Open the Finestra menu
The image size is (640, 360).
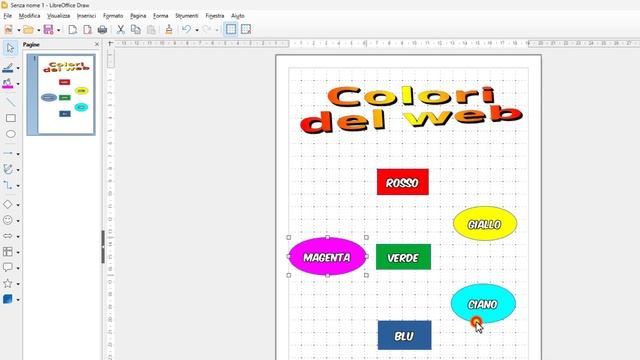click(x=215, y=16)
